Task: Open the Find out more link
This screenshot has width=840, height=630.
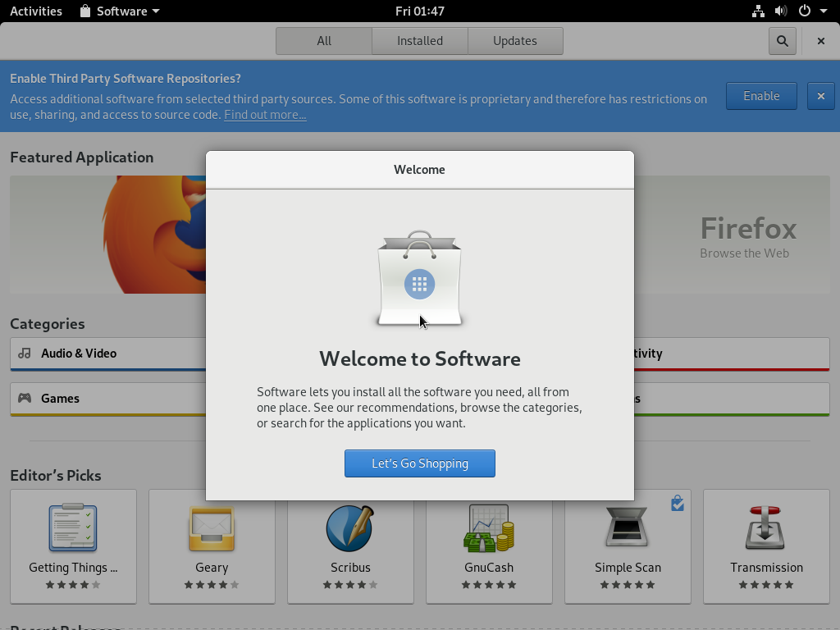Action: coord(265,115)
